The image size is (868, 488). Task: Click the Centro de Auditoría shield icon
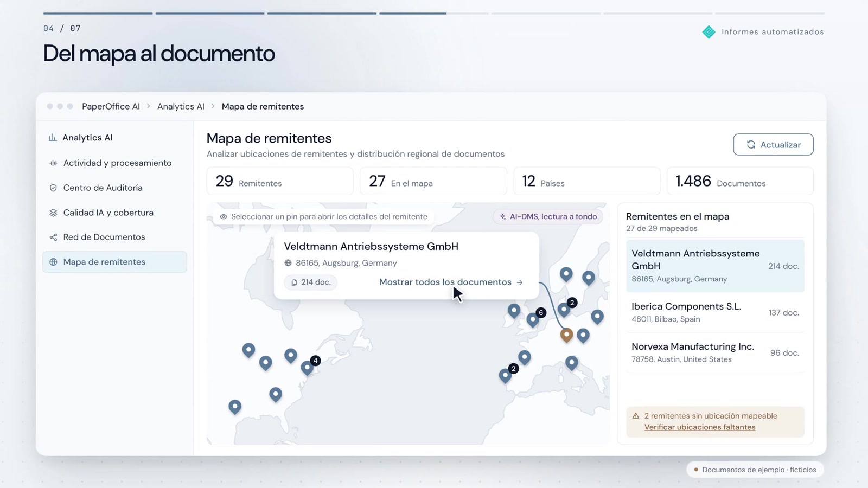[x=53, y=188]
